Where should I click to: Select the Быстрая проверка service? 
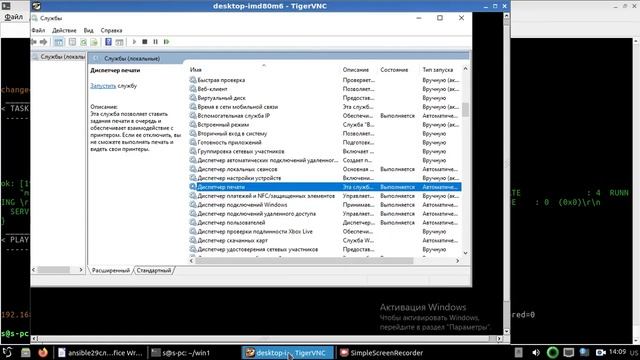[221, 80]
